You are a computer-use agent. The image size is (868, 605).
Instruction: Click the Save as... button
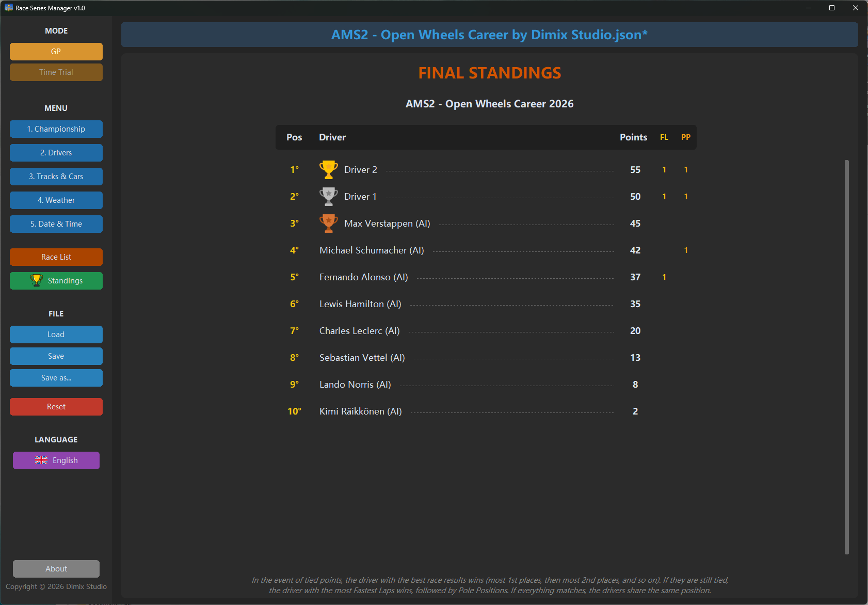tap(56, 378)
